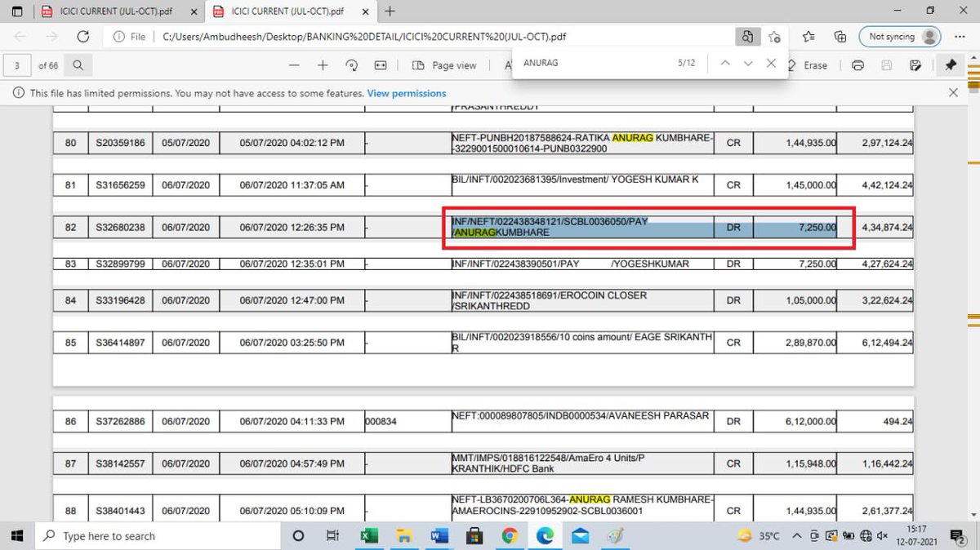The image size is (980, 550).
Task: Add this page to favorites
Action: pyautogui.click(x=774, y=37)
